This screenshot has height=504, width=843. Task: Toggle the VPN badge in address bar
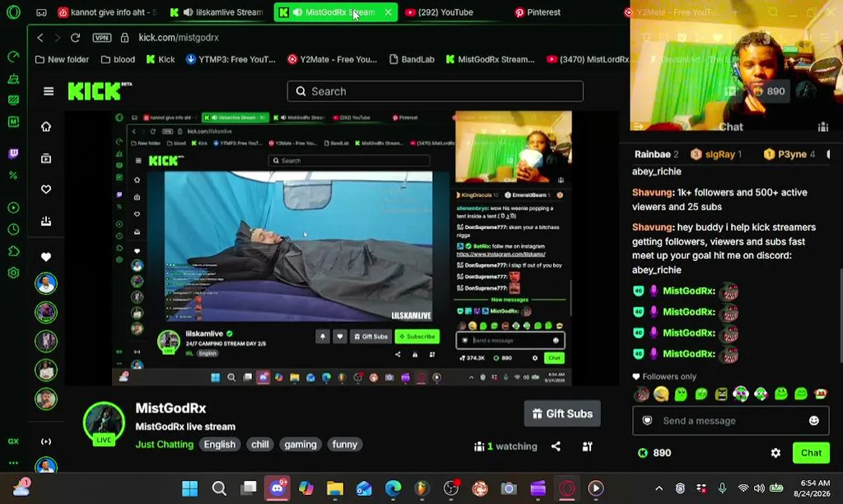coord(102,38)
